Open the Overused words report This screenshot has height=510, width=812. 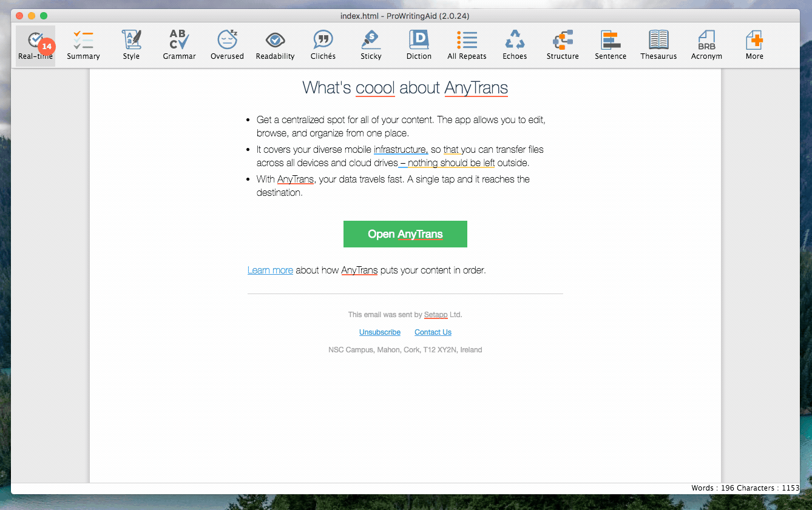point(227,46)
